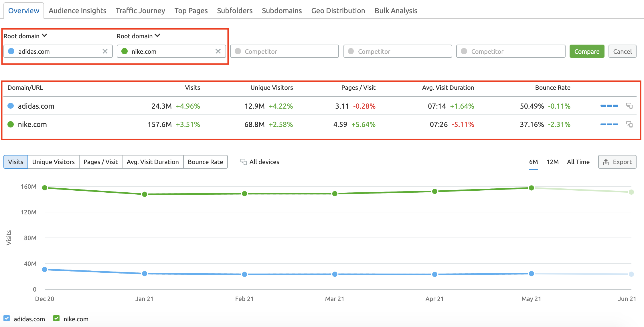Switch to Bulk Analysis tab
Image resolution: width=644 pixels, height=327 pixels.
396,11
